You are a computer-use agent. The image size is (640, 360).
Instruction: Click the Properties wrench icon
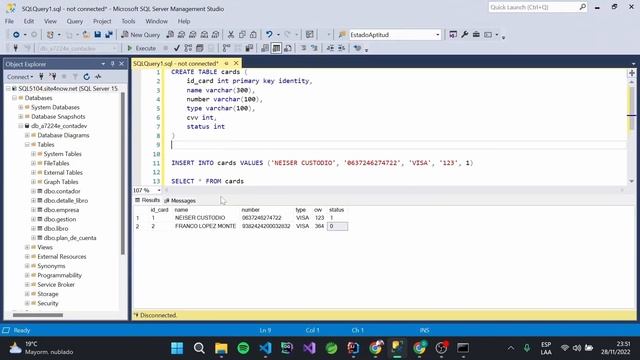[464, 35]
